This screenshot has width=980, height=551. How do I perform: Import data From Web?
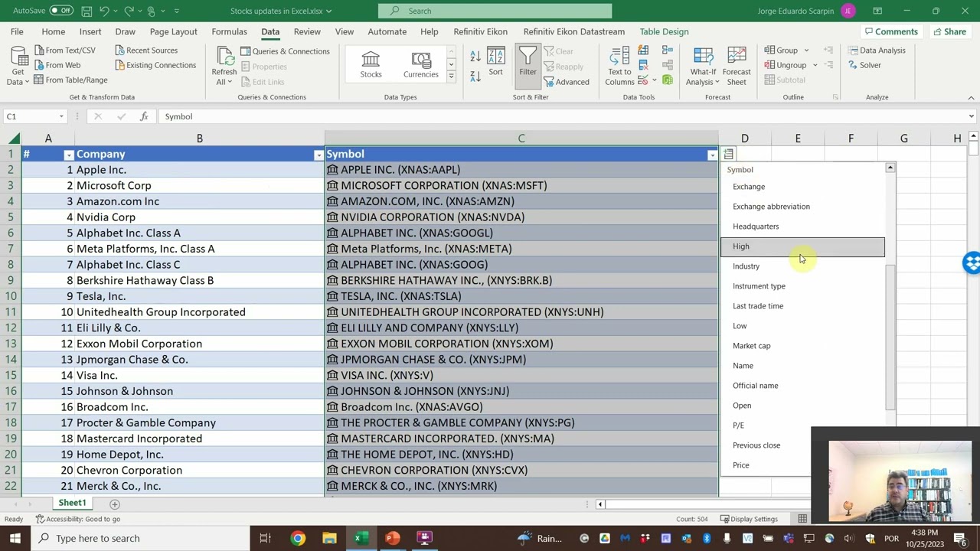point(56,65)
